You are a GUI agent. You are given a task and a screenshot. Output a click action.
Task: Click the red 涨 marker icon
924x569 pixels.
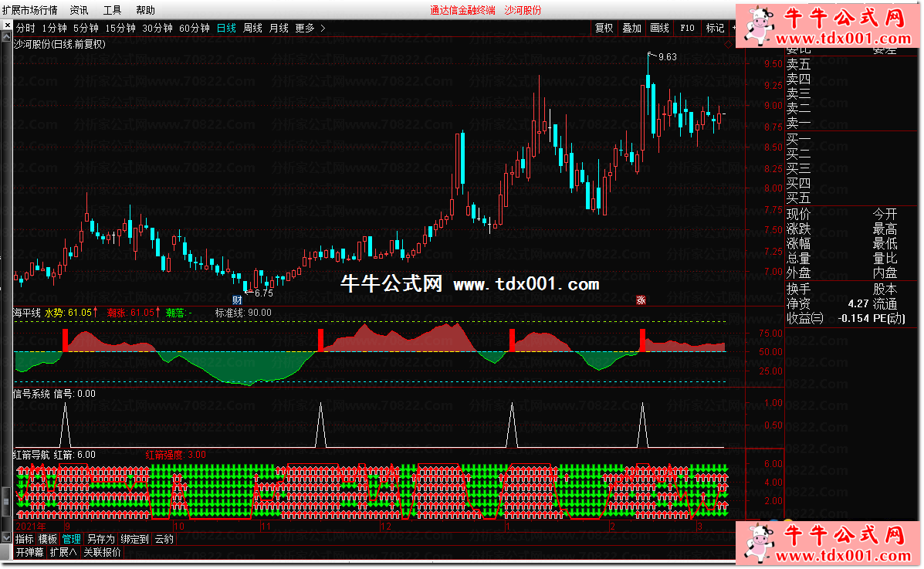640,300
